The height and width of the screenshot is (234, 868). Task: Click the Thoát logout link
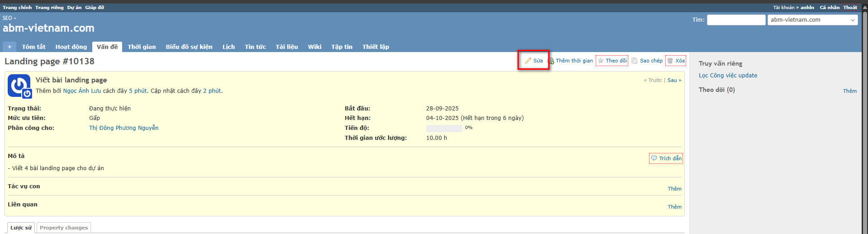[850, 7]
